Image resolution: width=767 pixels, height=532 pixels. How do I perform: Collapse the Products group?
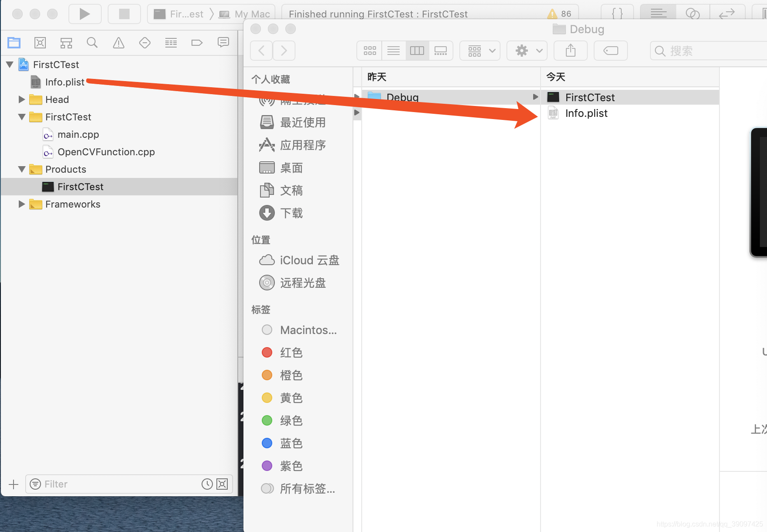[21, 169]
